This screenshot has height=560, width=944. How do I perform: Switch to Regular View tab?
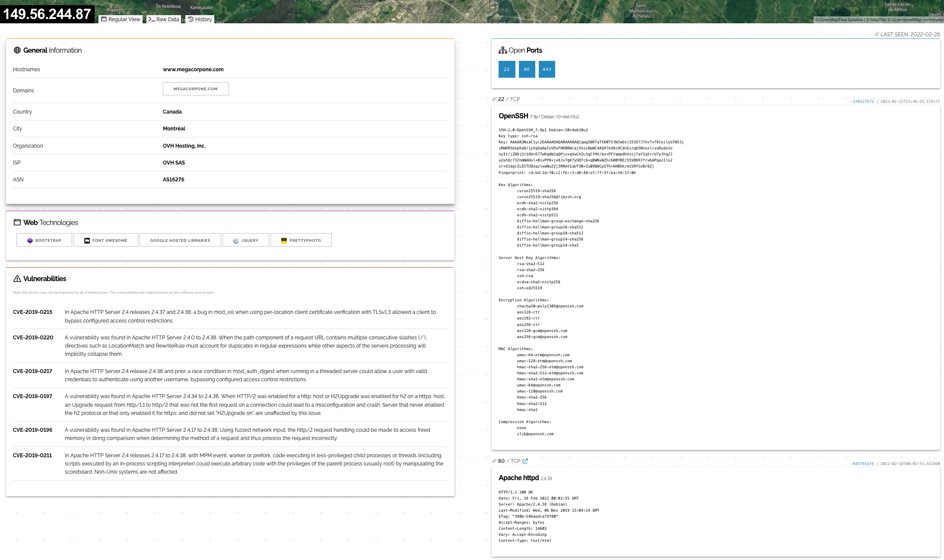pyautogui.click(x=121, y=19)
